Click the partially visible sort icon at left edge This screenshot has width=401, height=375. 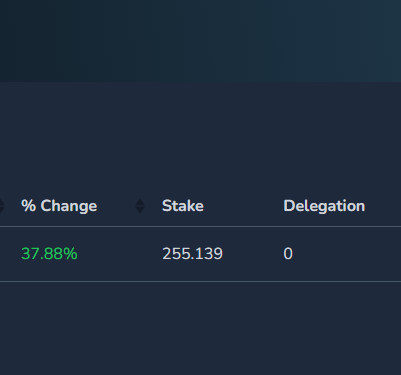click(2, 206)
